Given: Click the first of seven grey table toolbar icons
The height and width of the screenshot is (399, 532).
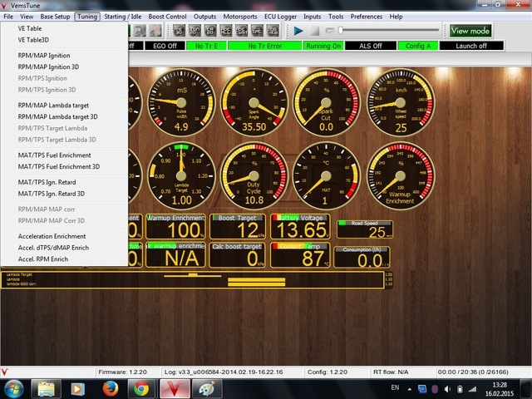Looking at the screenshot, I should tap(180, 31).
